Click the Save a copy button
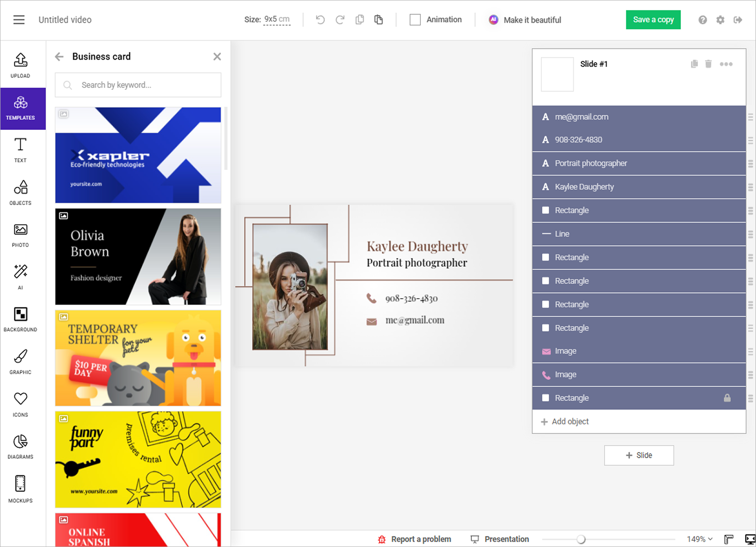756x547 pixels. pyautogui.click(x=653, y=20)
